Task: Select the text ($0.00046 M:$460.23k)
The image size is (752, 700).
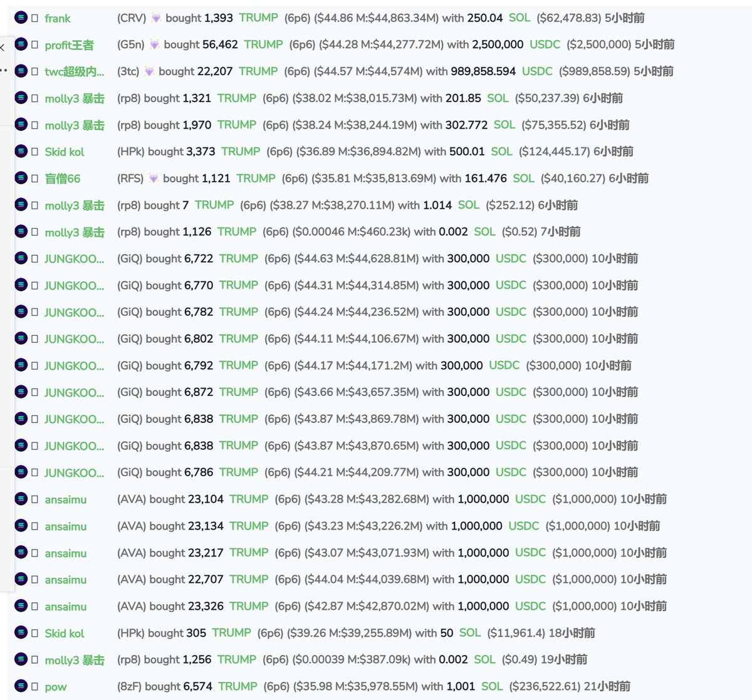Action: [x=352, y=232]
